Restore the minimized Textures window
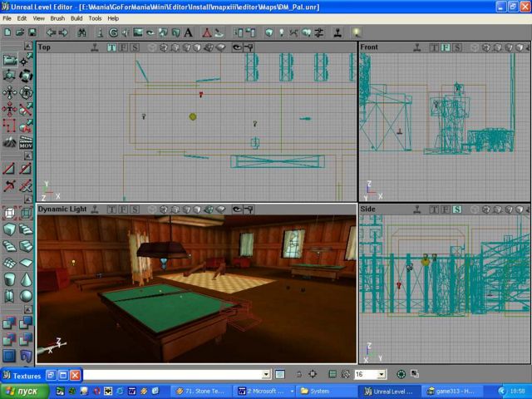The width and height of the screenshot is (532, 399). click(51, 375)
